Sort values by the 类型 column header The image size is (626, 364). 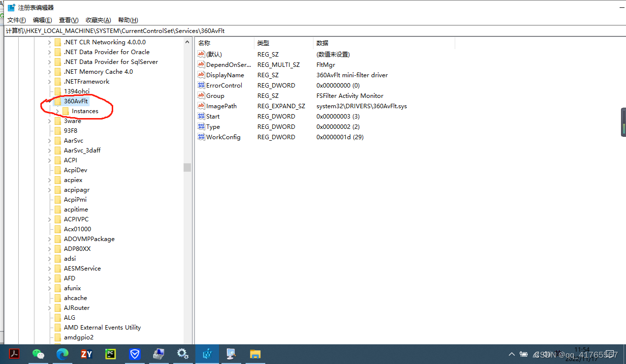[x=283, y=43]
